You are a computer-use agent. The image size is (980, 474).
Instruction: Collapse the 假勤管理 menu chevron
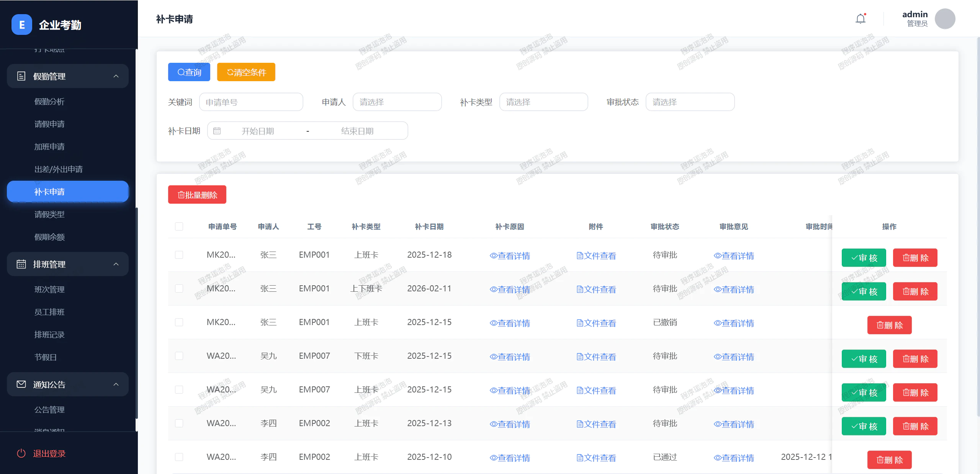(x=116, y=76)
